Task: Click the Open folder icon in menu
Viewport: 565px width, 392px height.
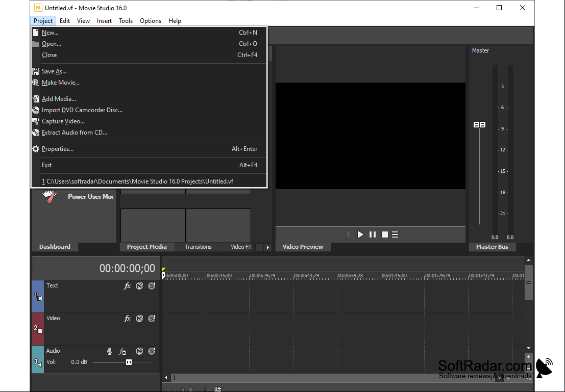Action: 36,44
